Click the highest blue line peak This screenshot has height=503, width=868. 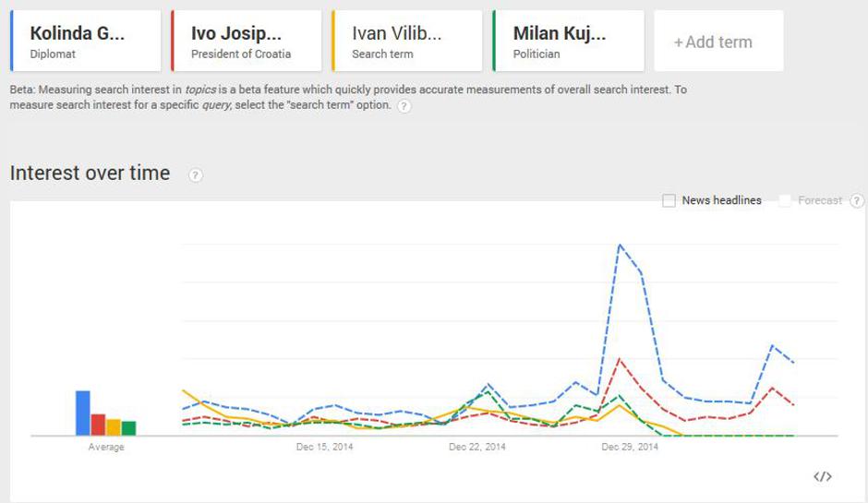(x=619, y=245)
